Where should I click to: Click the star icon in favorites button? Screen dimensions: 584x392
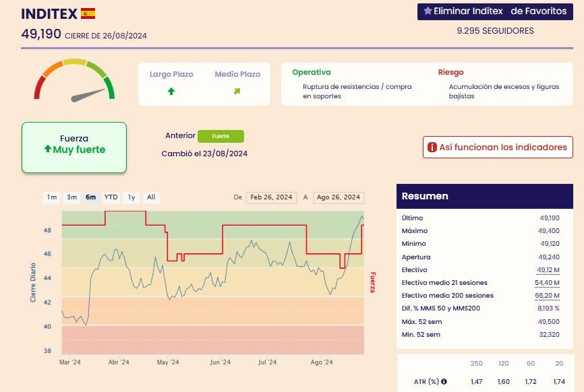[x=428, y=11]
